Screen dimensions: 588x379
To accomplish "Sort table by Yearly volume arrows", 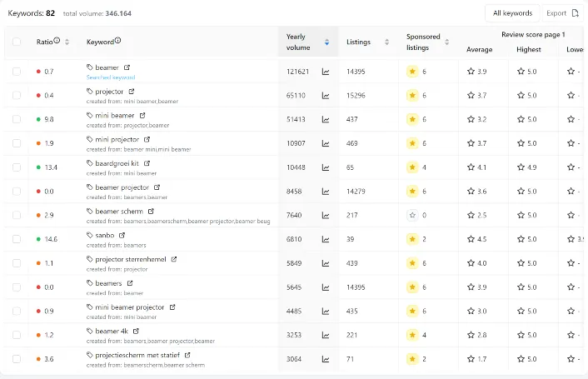I will [327, 42].
